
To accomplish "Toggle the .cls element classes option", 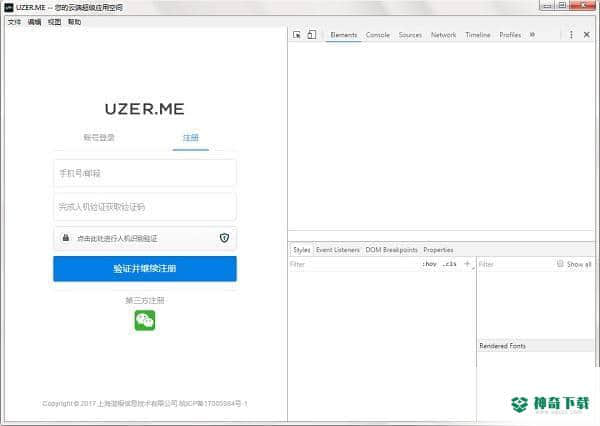I will [449, 264].
